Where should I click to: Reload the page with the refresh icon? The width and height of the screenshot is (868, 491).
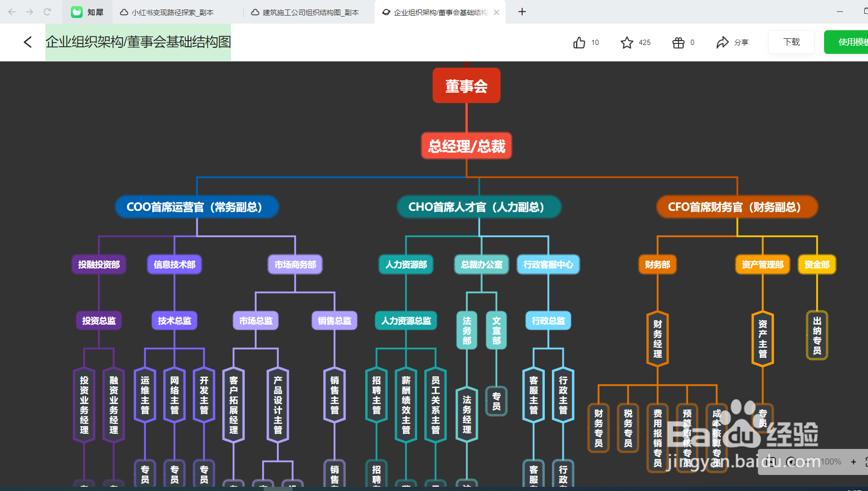(47, 12)
